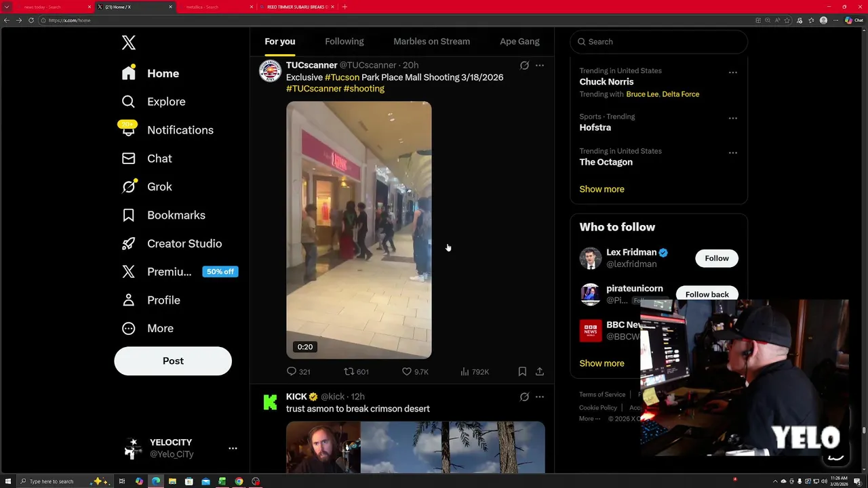Follow Lex Fridman
Screen dimensions: 868x488
[x=717, y=258]
